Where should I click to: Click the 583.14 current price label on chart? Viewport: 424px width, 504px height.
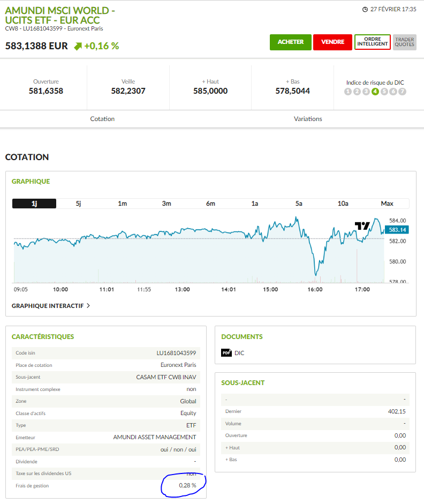[397, 230]
